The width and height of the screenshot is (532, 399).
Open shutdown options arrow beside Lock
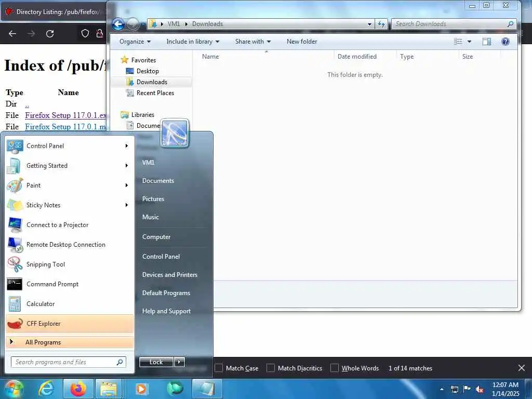179,362
